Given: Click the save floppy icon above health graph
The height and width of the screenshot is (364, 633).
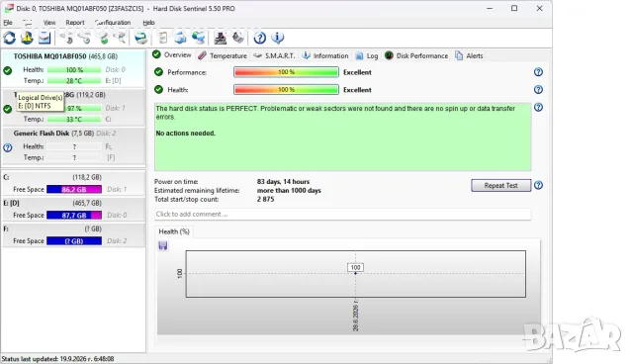Looking at the screenshot, I should [x=162, y=245].
